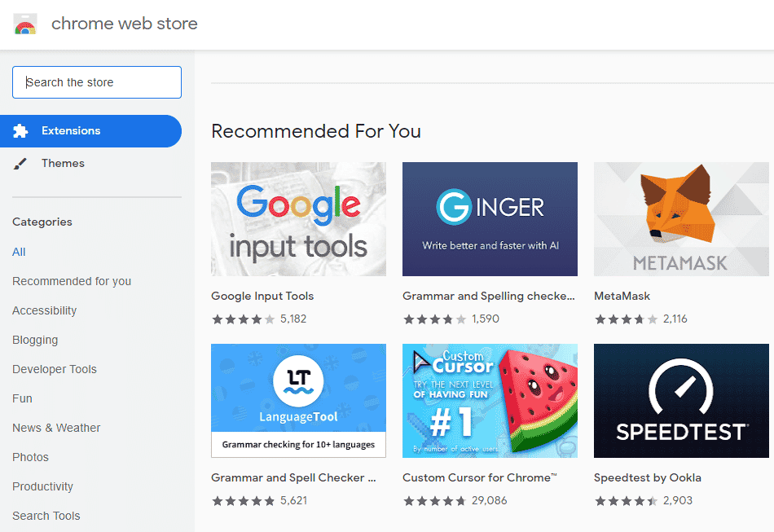This screenshot has height=532, width=774.
Task: Click the Themes paintbrush icon
Action: (21, 164)
